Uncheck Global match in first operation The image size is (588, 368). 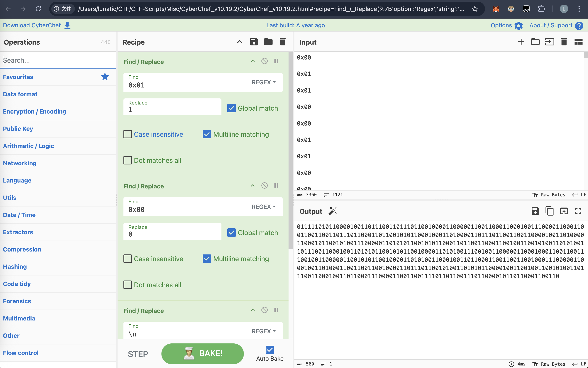pyautogui.click(x=231, y=108)
